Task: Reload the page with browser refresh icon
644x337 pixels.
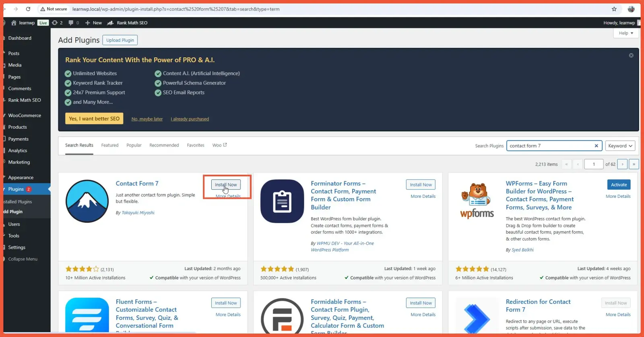Action: click(28, 9)
